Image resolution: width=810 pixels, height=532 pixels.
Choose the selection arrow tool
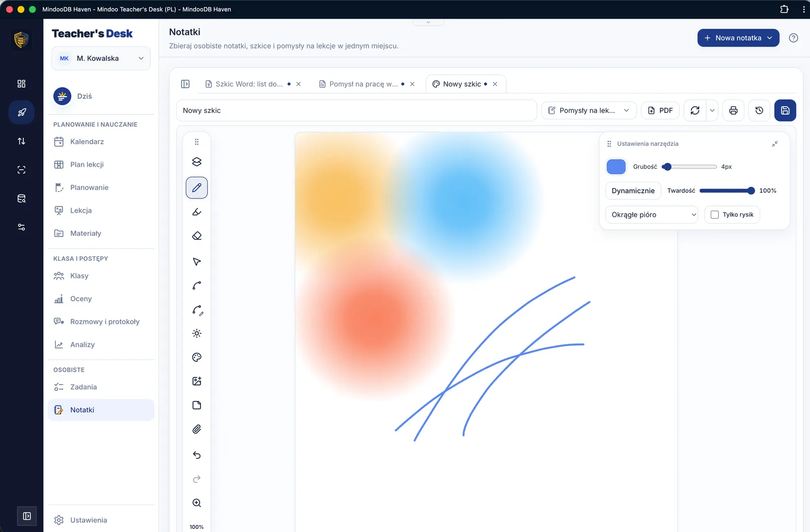197,262
